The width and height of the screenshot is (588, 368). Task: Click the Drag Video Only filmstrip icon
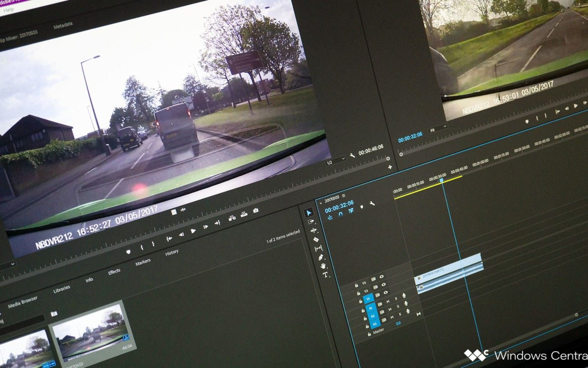pos(174,212)
